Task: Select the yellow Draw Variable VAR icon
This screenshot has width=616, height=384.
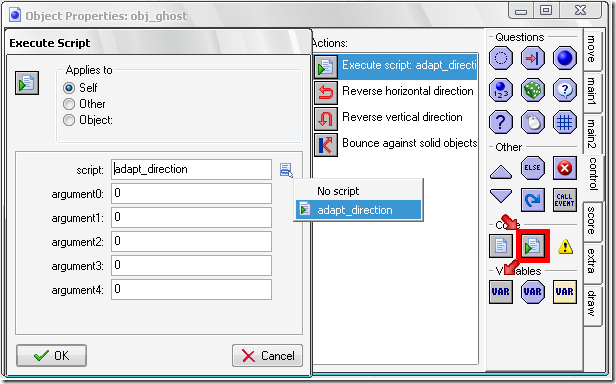Action: (565, 292)
